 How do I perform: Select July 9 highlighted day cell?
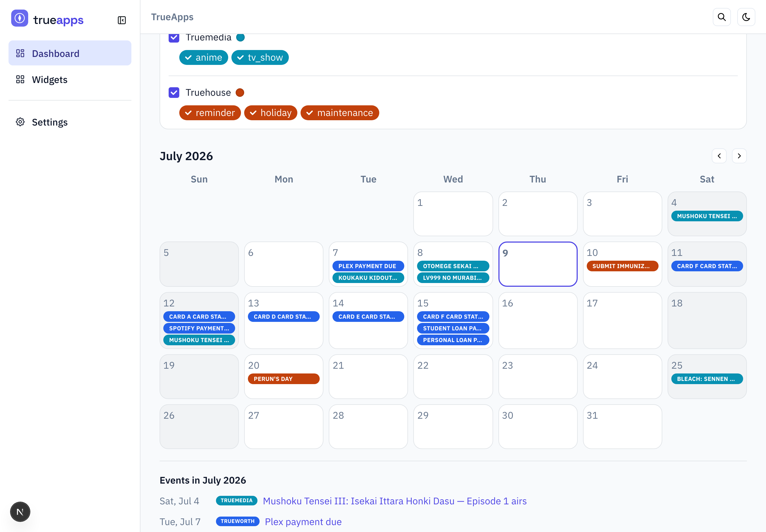point(538,264)
